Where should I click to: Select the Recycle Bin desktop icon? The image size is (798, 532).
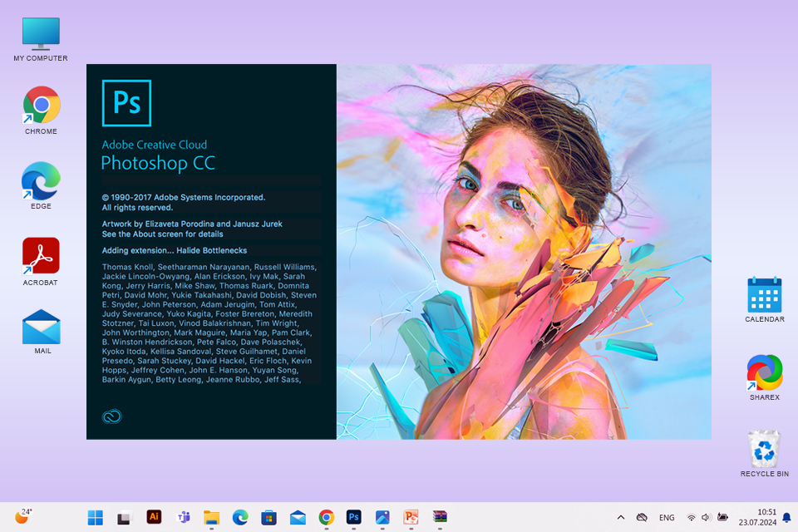tap(765, 454)
